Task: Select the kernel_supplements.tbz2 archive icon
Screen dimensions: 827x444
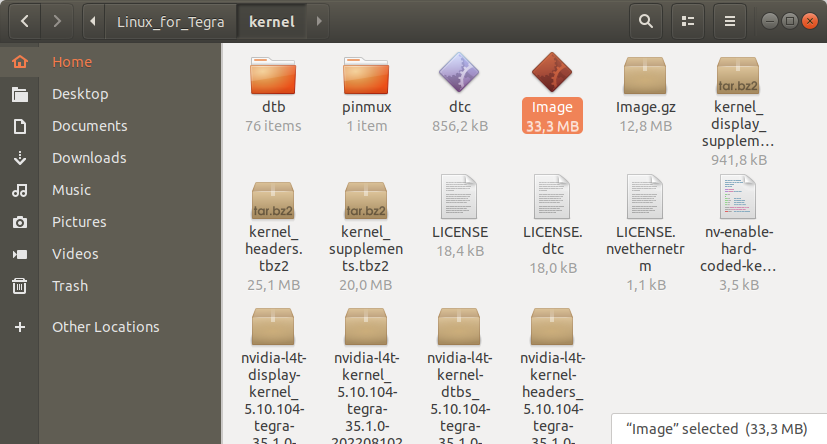Action: point(366,200)
